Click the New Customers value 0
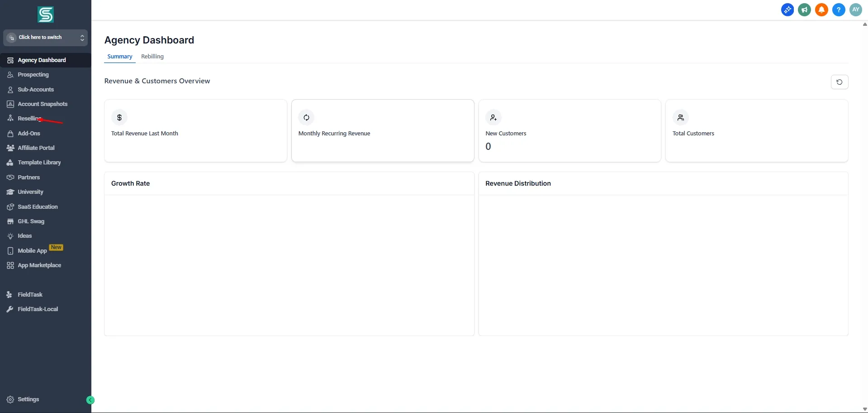The width and height of the screenshot is (868, 413). pos(488,147)
